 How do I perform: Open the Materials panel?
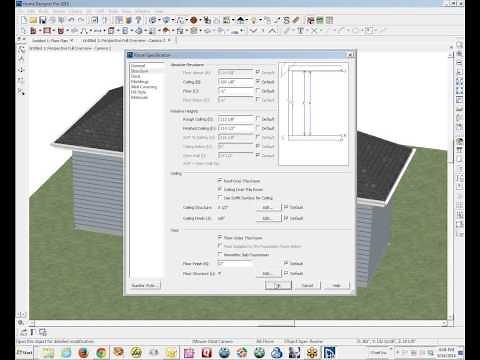139,98
